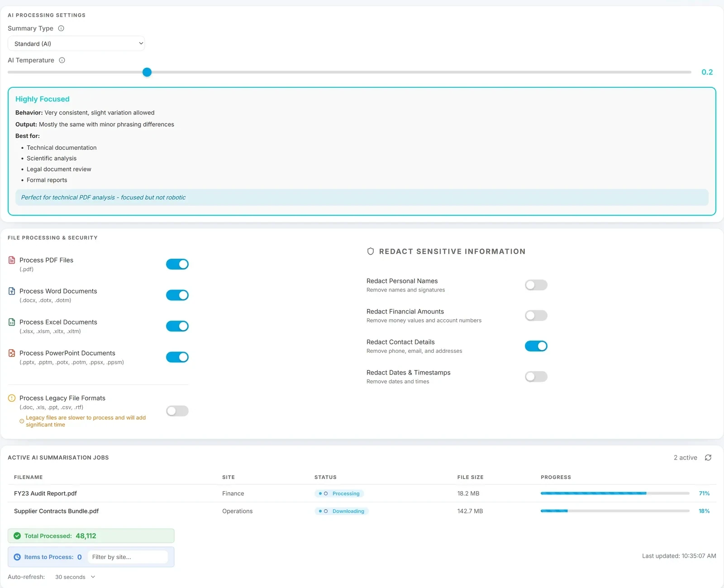Click the Total Processed 48,112 count
The image size is (724, 588).
pyautogui.click(x=86, y=536)
